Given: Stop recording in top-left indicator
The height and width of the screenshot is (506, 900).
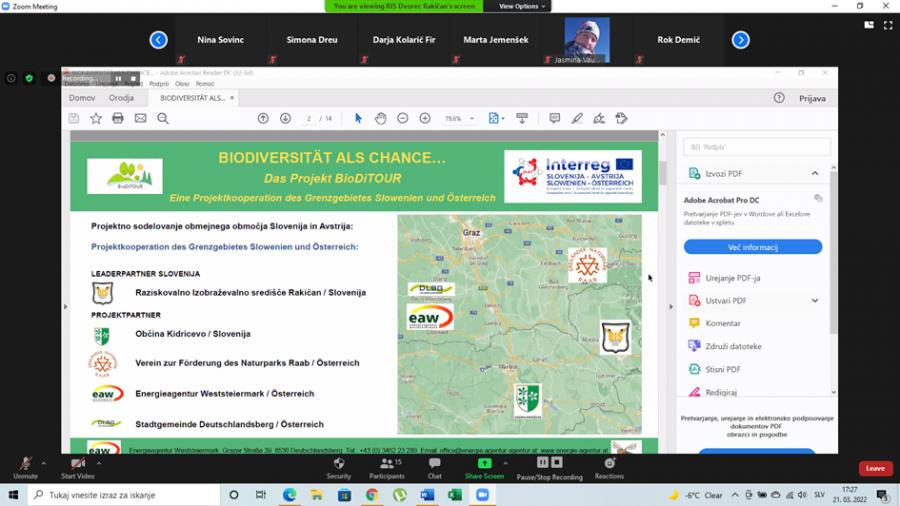Looking at the screenshot, I should tap(133, 79).
